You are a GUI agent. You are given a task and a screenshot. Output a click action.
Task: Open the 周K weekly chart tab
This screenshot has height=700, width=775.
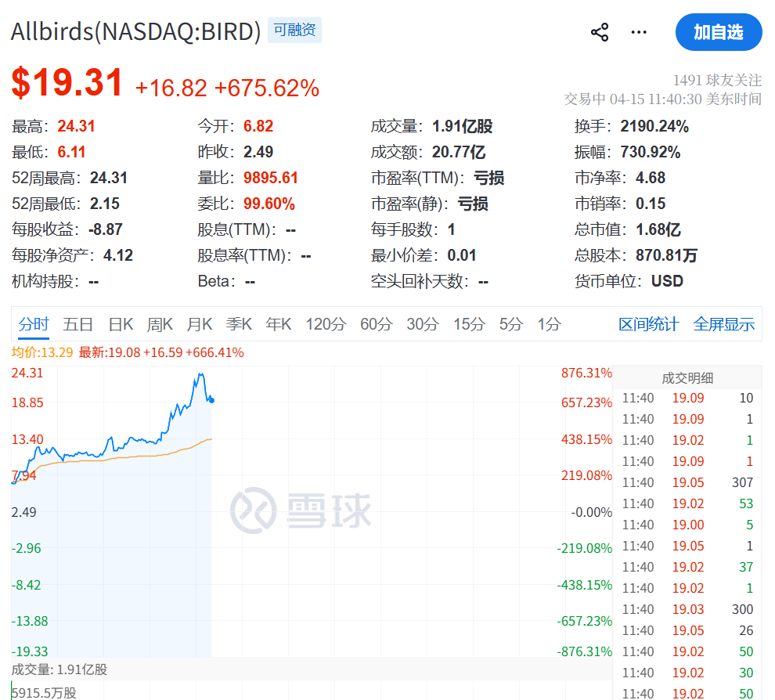click(159, 323)
